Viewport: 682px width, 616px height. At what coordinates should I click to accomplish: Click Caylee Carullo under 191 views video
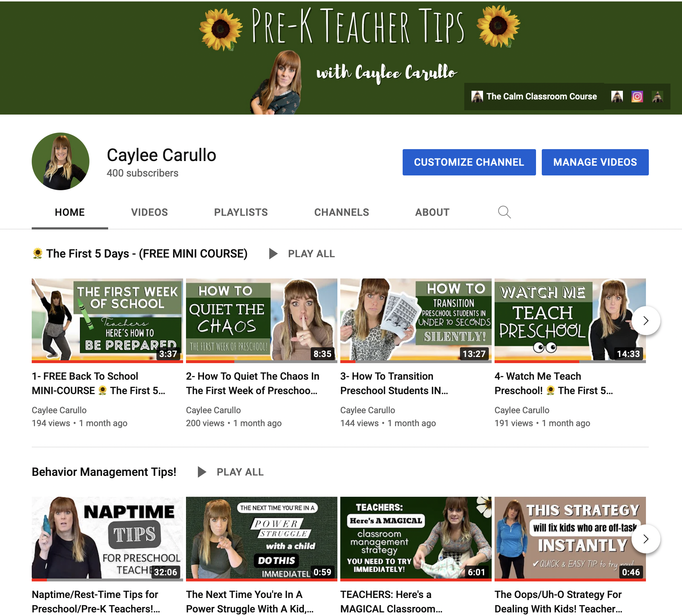coord(522,410)
